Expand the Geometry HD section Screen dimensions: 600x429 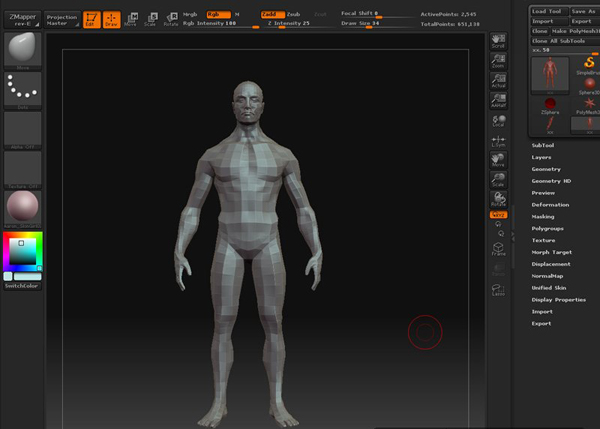[551, 181]
